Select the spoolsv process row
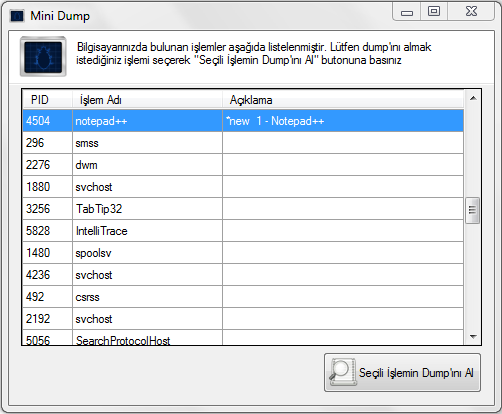Viewport: 502px width, 414px height. point(243,253)
